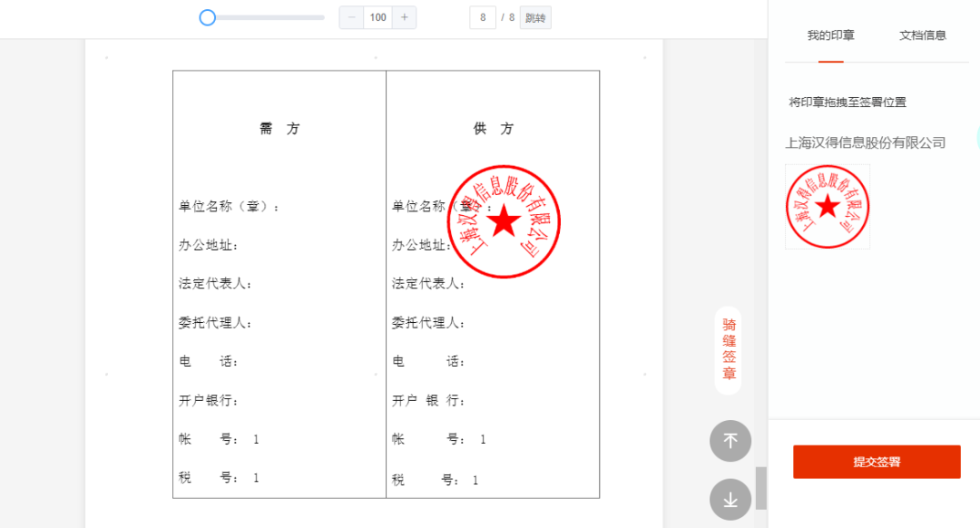The height and width of the screenshot is (528, 980).
Task: Click the zoom slider handle
Action: 208,17
